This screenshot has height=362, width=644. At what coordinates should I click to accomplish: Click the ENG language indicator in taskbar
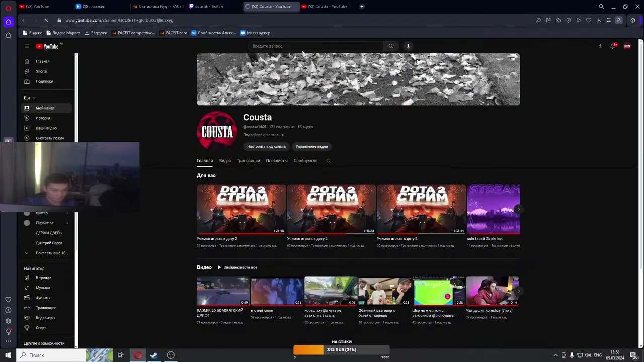(598, 355)
